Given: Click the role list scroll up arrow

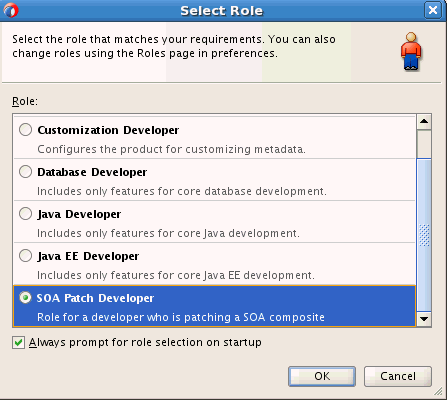Looking at the screenshot, I should pos(424,121).
